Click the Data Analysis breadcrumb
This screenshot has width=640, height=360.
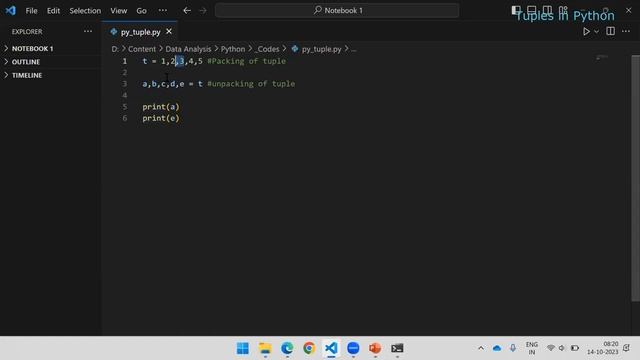(x=188, y=49)
